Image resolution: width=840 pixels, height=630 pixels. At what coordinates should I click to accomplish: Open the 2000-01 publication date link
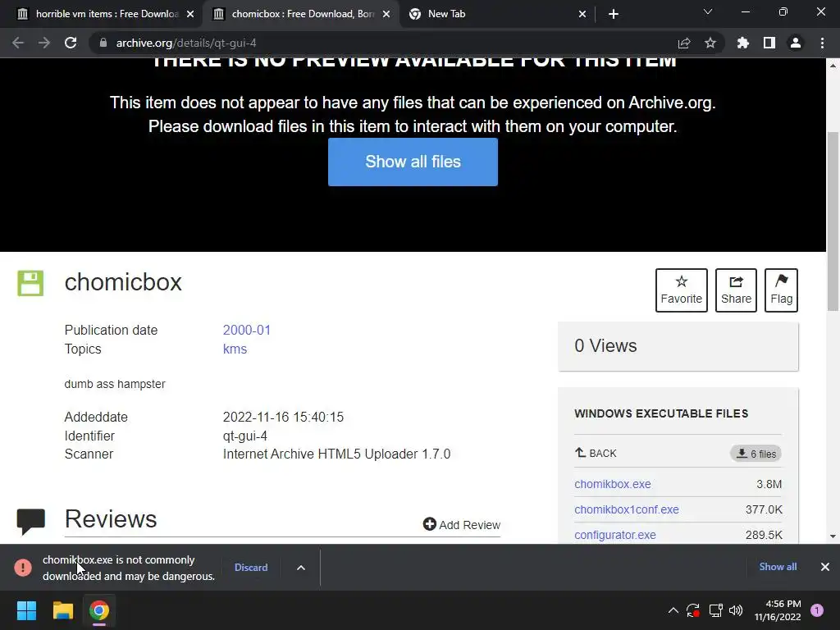(247, 330)
